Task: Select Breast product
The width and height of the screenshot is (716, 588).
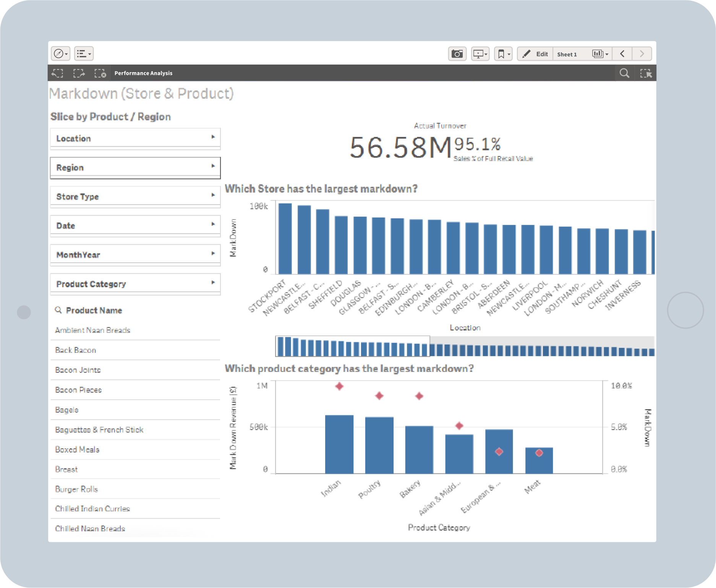Action: tap(135, 469)
